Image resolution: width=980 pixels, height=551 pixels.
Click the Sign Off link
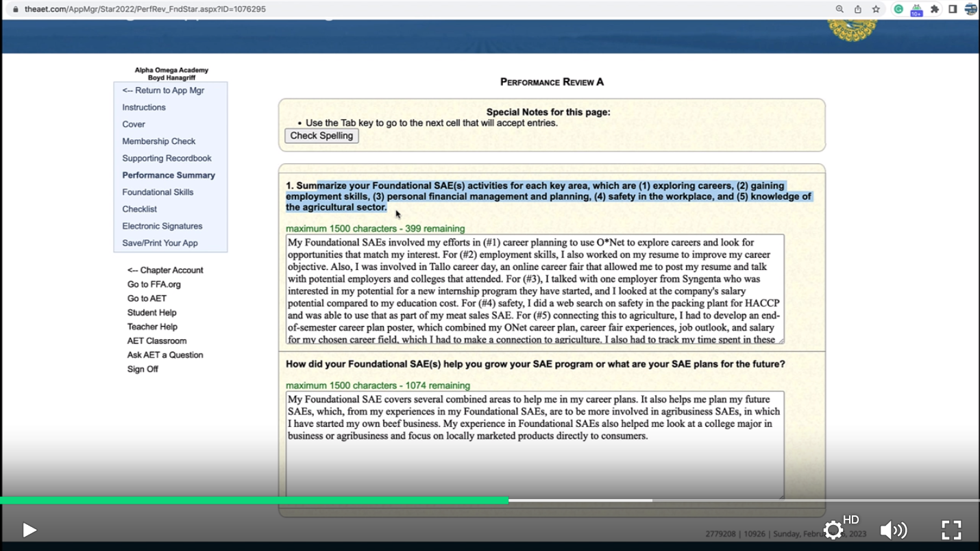pyautogui.click(x=143, y=369)
